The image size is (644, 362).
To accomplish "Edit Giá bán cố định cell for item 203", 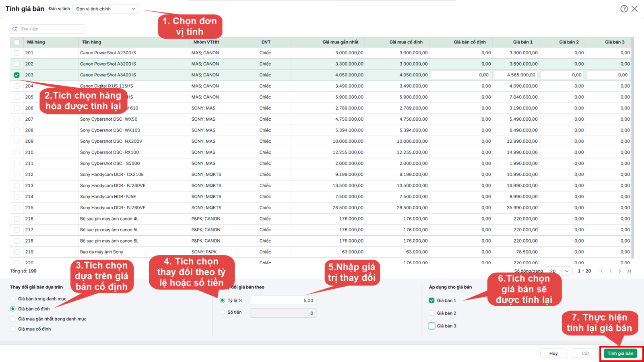I will [x=461, y=75].
